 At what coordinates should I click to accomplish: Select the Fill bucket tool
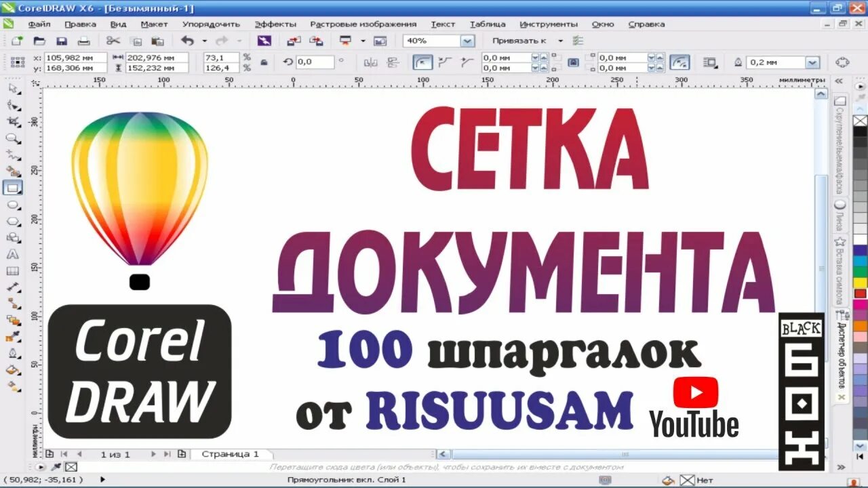tap(14, 370)
